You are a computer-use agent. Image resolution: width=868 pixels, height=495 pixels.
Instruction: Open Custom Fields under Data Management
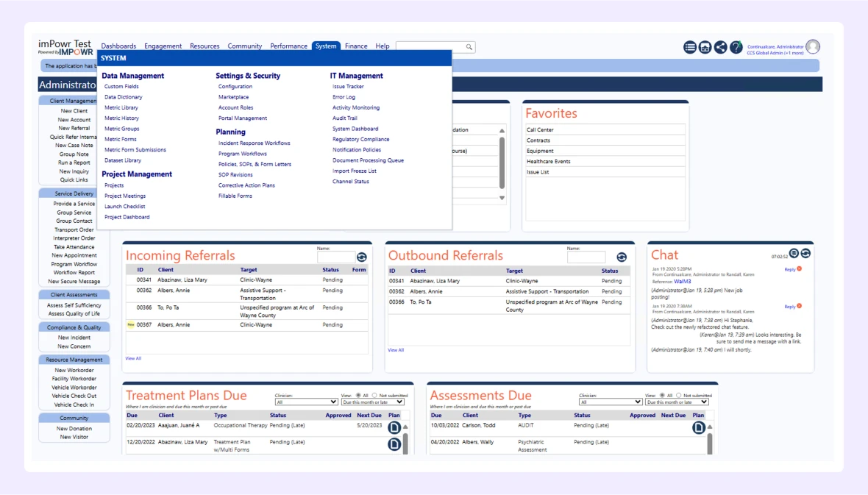click(x=122, y=86)
